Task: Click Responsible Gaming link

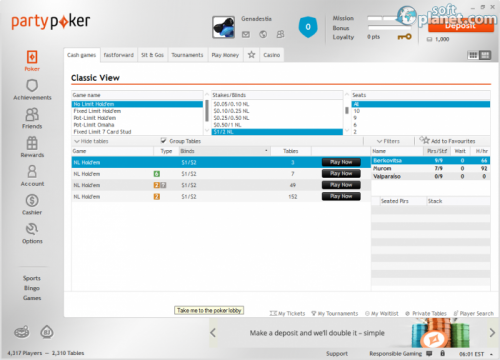Action: pos(395,354)
